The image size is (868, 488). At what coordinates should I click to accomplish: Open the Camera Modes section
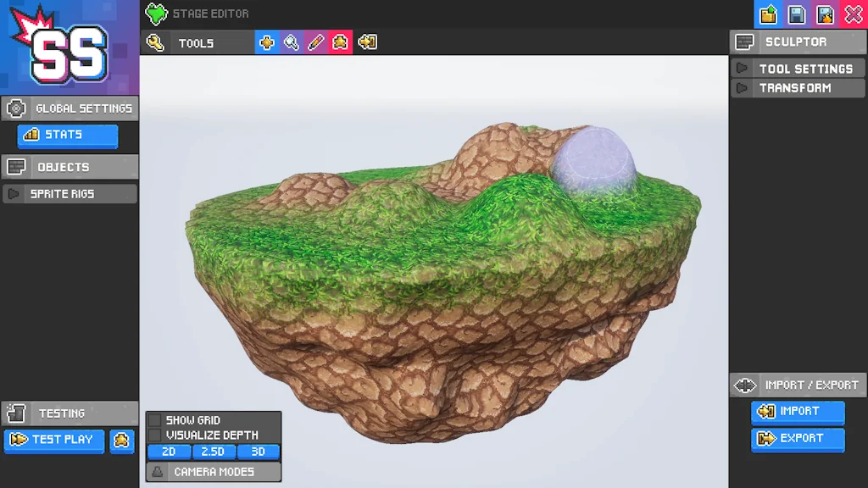pyautogui.click(x=213, y=471)
